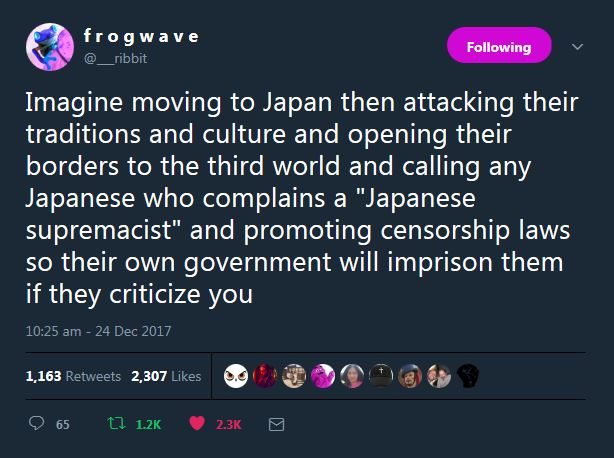This screenshot has height=458, width=614.
Task: Click the 2.3K likes count
Action: coord(229,425)
